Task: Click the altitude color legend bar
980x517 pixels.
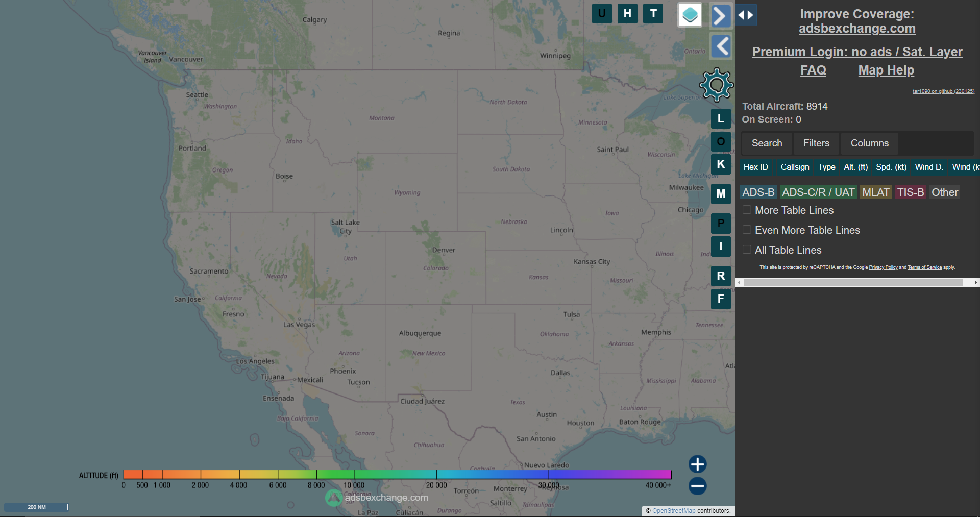Action: 397,475
